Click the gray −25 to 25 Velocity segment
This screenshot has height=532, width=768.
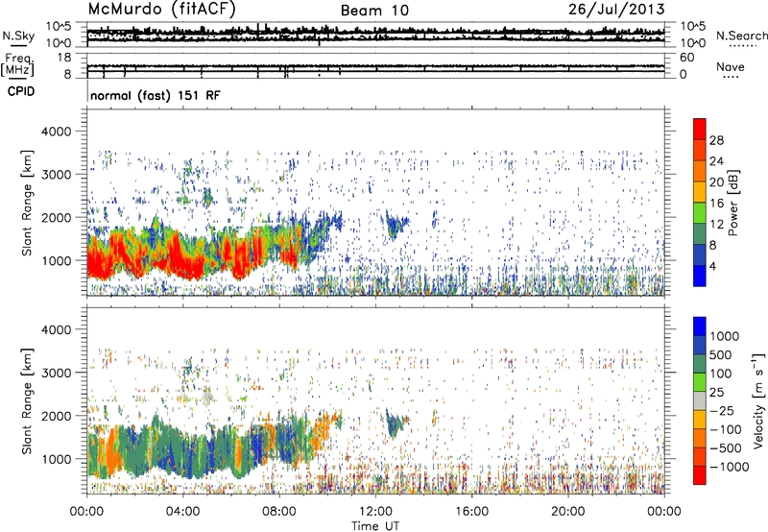[x=700, y=401]
